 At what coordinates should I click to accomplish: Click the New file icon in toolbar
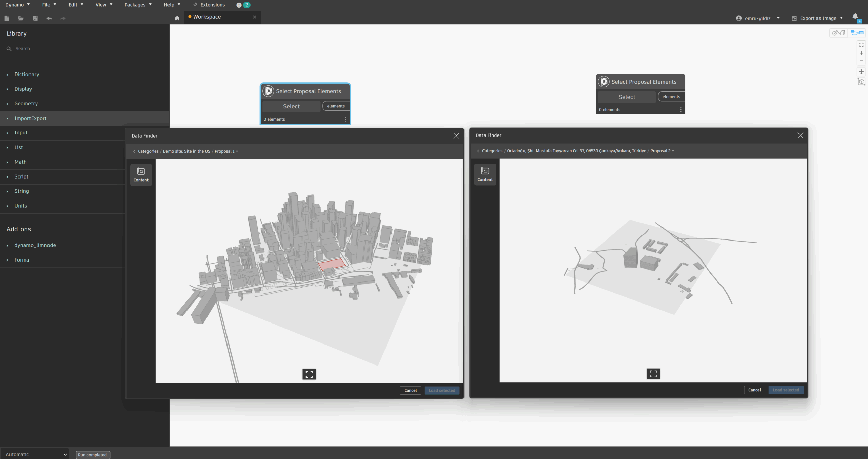pyautogui.click(x=7, y=18)
